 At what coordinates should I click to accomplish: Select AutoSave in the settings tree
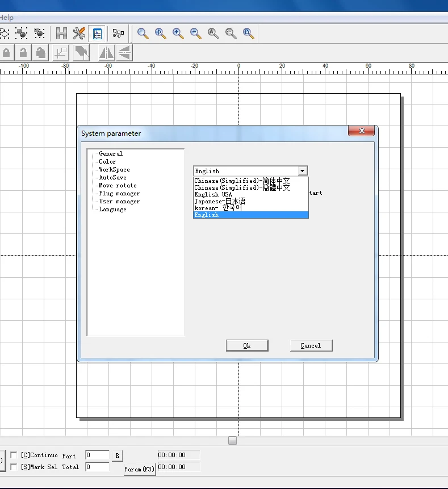[112, 177]
